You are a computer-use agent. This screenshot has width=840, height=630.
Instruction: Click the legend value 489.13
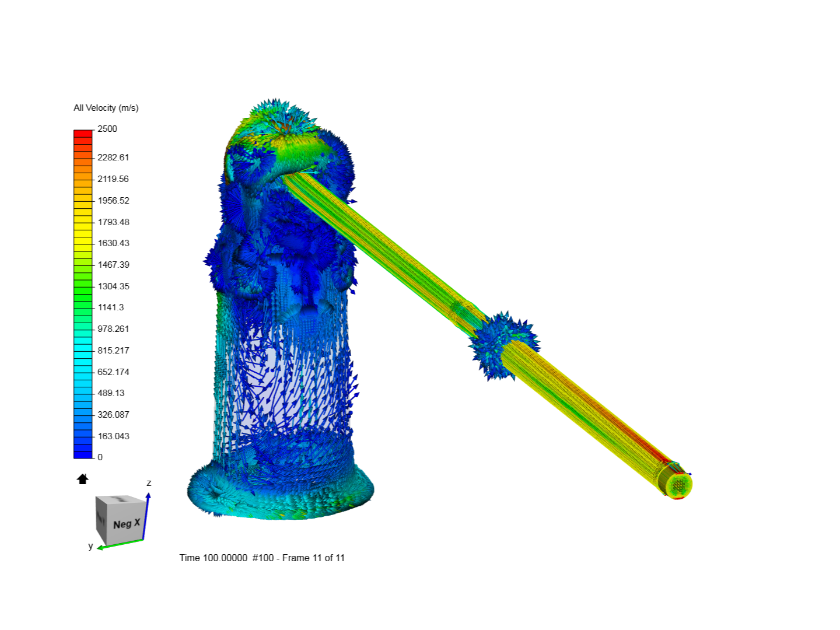111,393
